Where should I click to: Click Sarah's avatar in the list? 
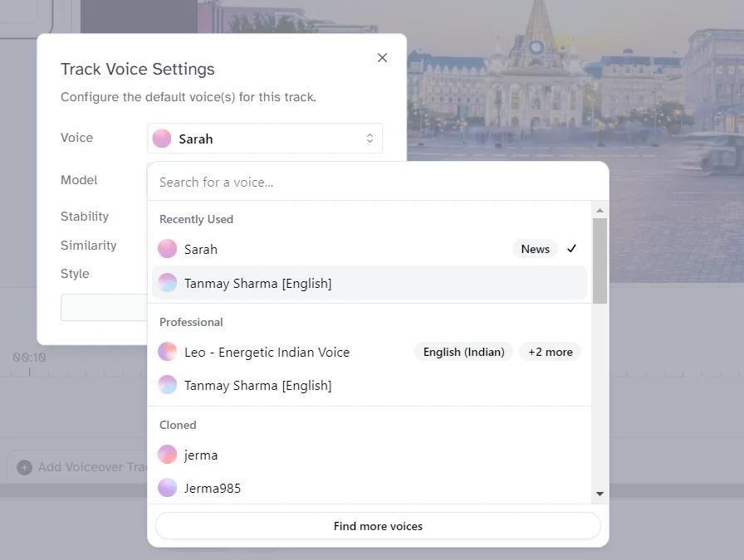[167, 249]
